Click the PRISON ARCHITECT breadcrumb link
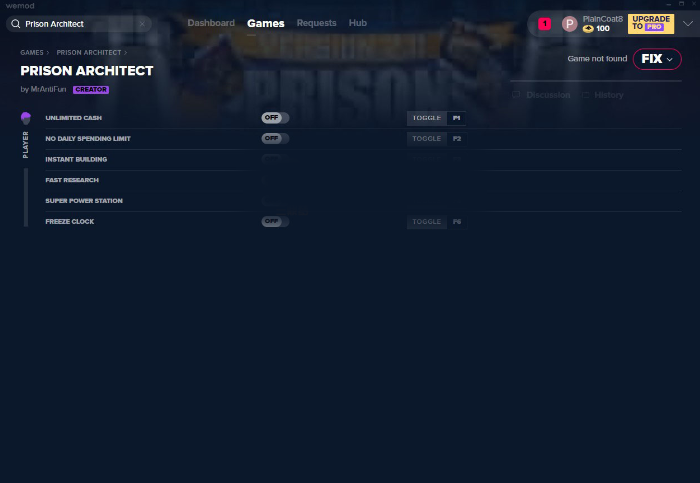The height and width of the screenshot is (483, 700). (x=89, y=53)
